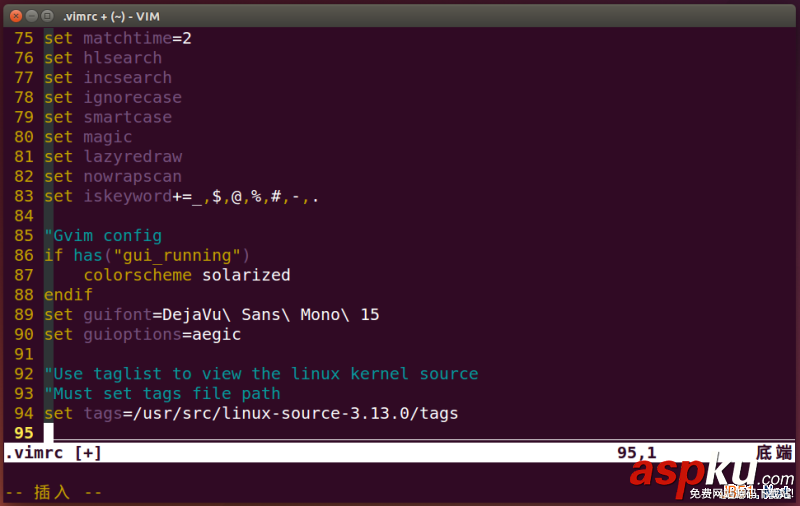Click line number 91 in gutter
Screen dimensions: 800x506
pos(23,355)
